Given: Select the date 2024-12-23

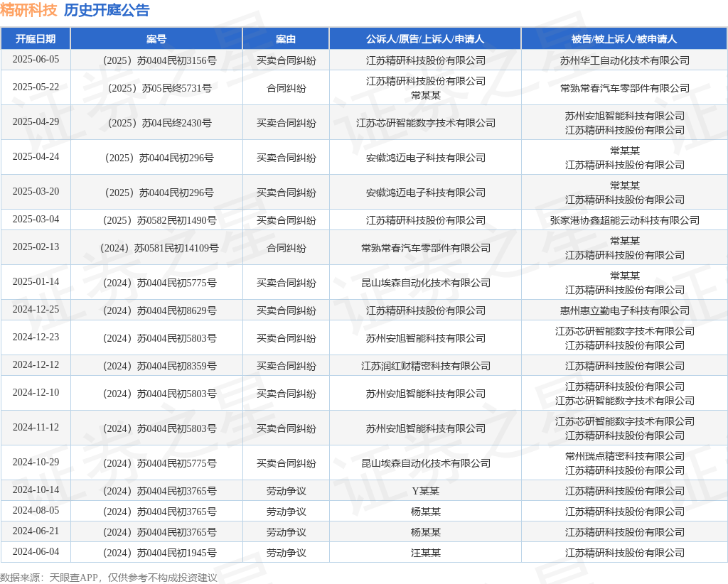Looking at the screenshot, I should click(x=36, y=337).
